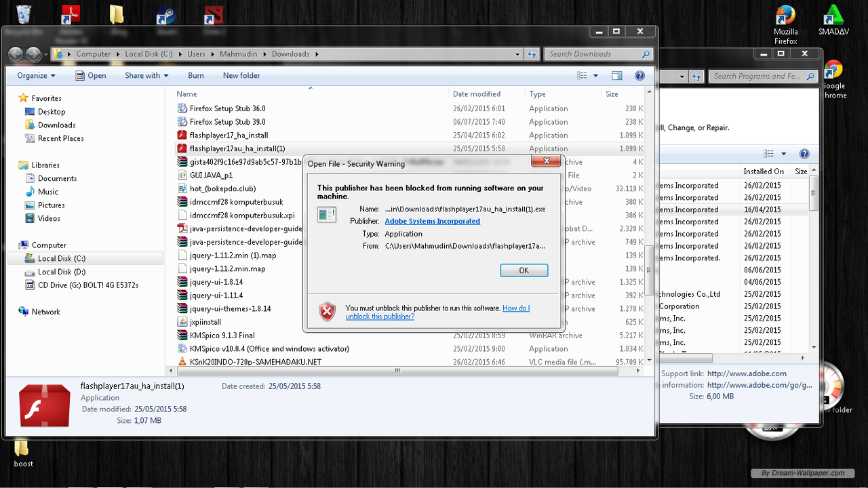The image size is (868, 488).
Task: Select the KMSpico 9.1.3 Final archive
Action: click(x=222, y=335)
